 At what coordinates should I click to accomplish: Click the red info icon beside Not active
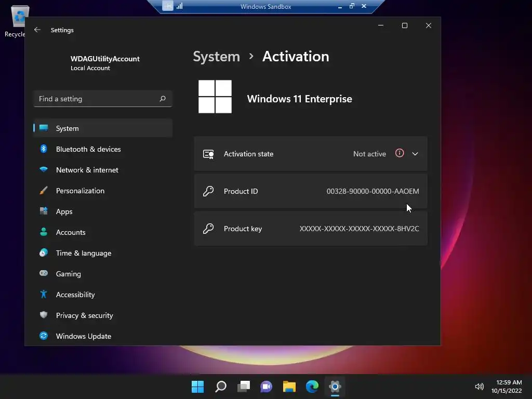click(400, 153)
